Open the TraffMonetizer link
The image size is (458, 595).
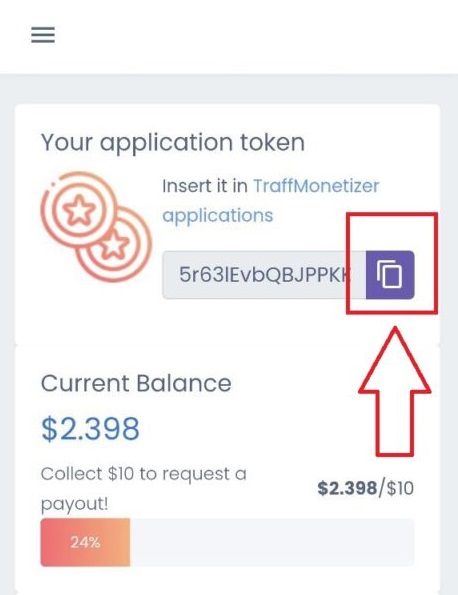[x=316, y=186]
